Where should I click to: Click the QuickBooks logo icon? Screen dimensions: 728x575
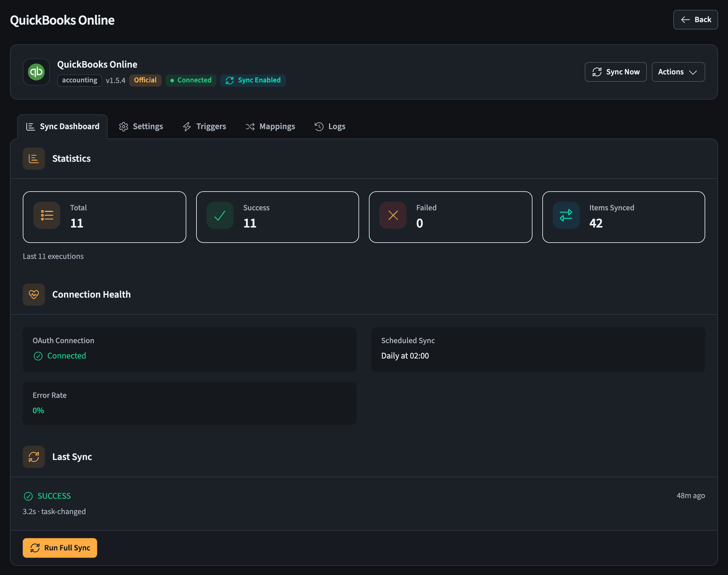coord(36,72)
